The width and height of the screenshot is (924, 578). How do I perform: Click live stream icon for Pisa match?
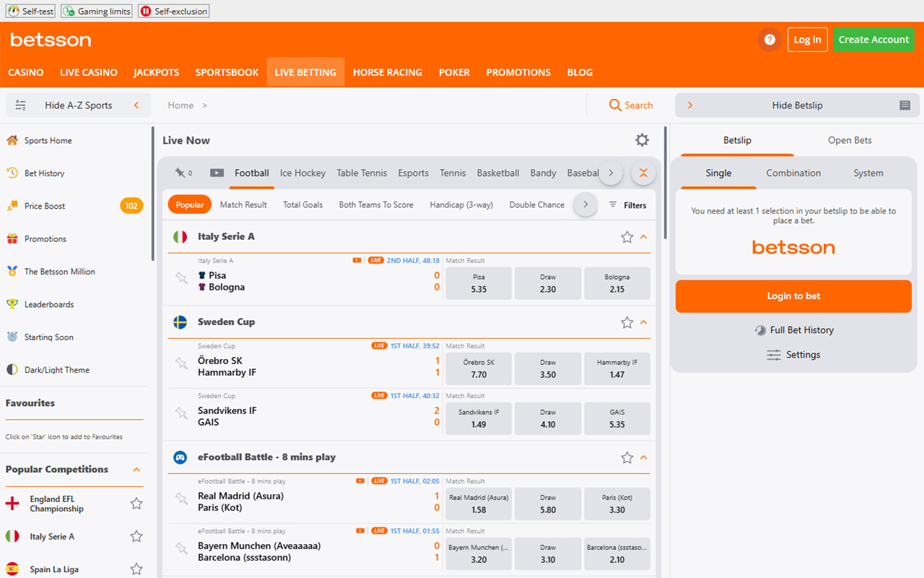(x=357, y=260)
